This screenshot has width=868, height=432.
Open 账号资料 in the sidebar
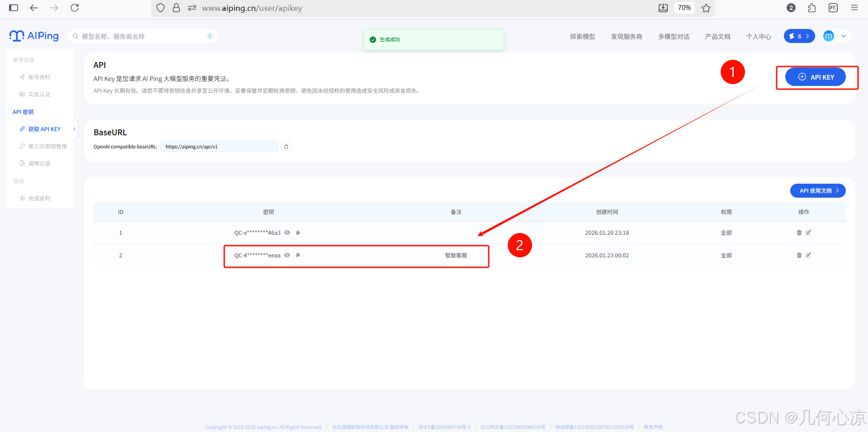35,77
